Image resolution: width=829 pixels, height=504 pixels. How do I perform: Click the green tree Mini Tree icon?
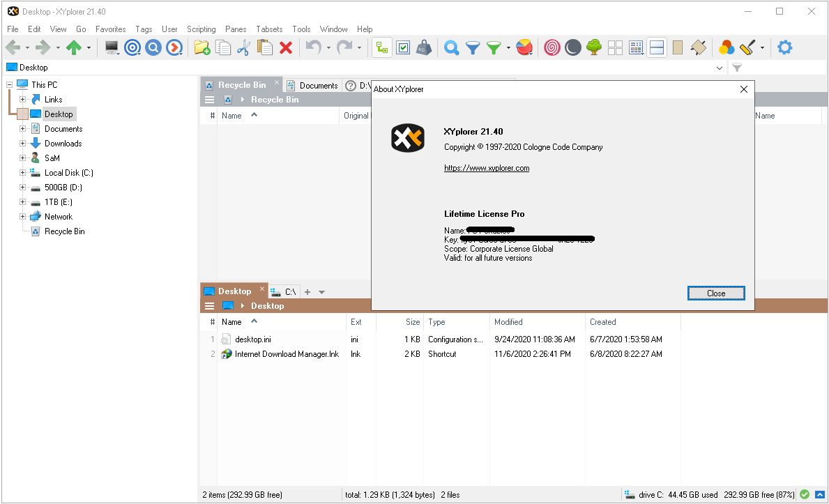(594, 47)
